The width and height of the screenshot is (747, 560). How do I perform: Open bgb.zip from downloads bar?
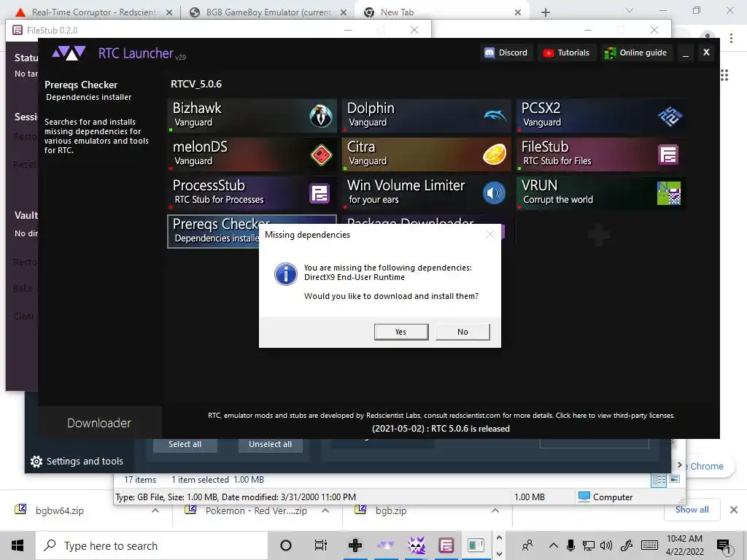pyautogui.click(x=390, y=510)
